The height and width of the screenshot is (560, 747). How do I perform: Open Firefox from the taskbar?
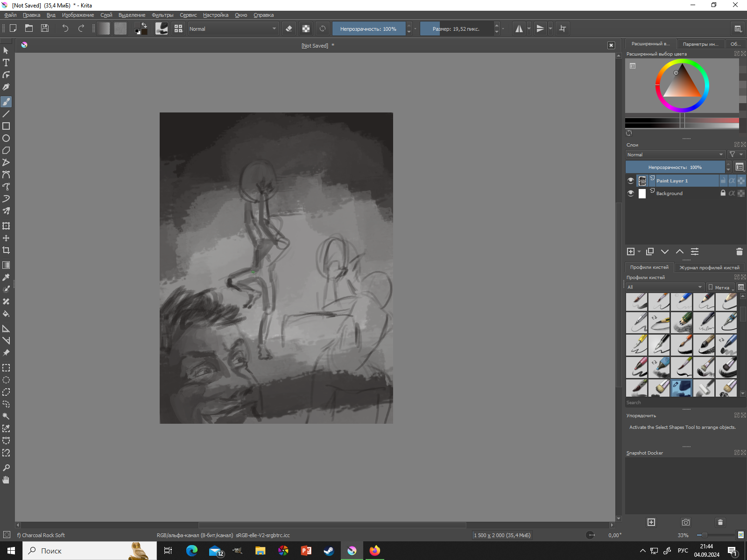point(374,551)
